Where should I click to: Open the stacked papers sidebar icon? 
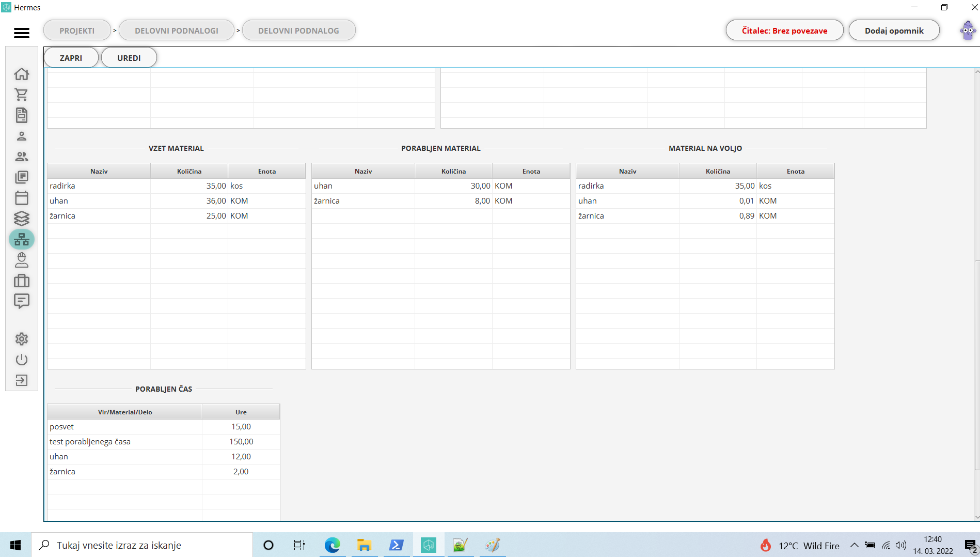(21, 177)
